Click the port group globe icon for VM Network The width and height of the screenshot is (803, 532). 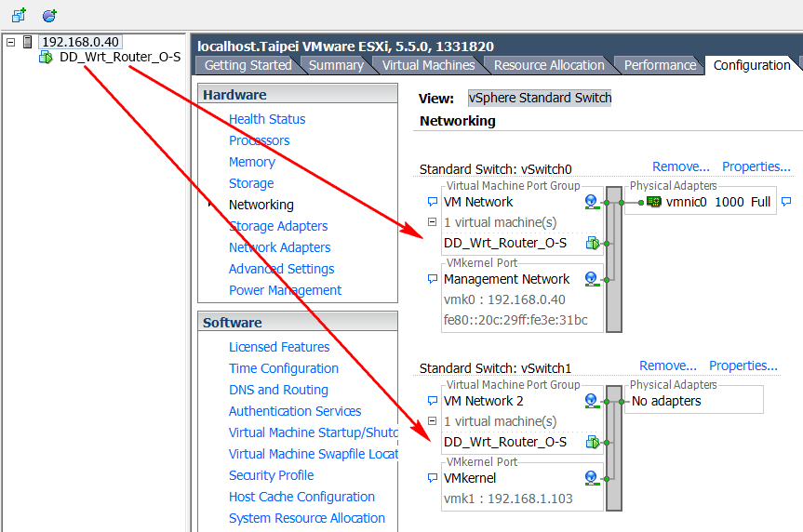click(592, 202)
